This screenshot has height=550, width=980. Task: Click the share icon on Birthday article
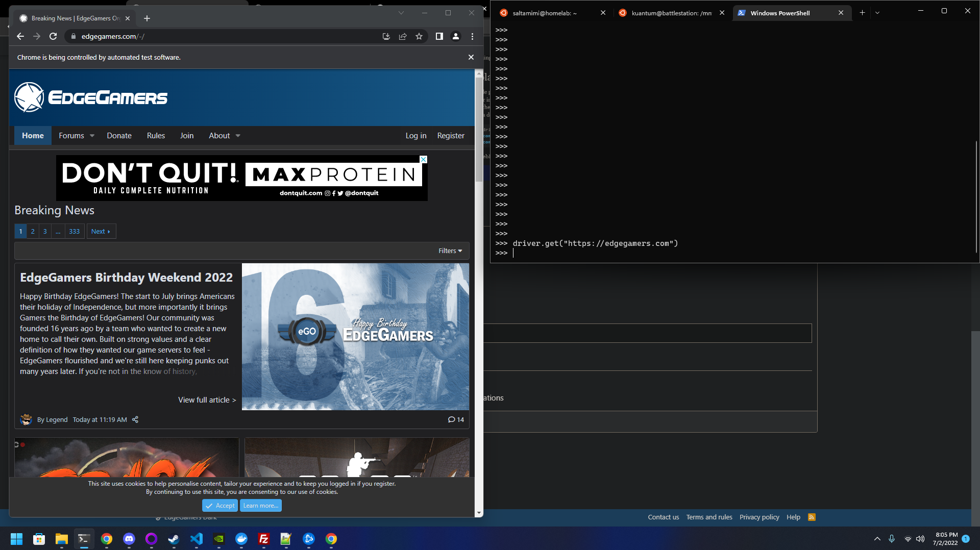[135, 419]
